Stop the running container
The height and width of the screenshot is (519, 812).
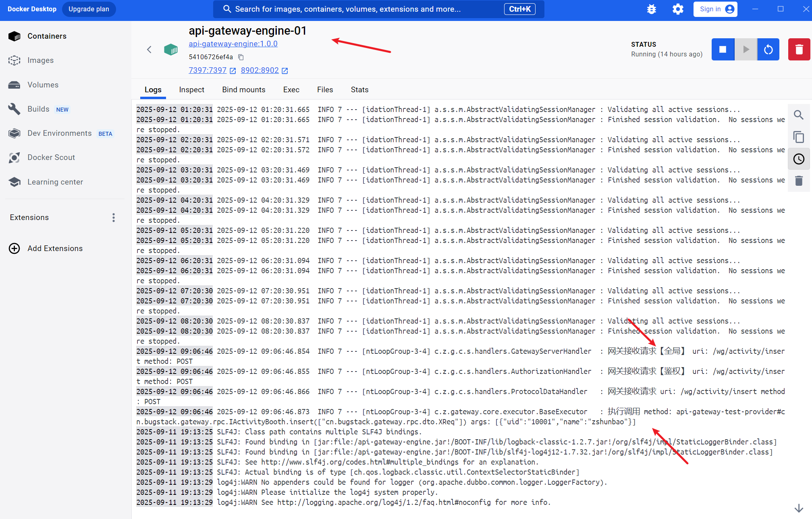pyautogui.click(x=723, y=50)
